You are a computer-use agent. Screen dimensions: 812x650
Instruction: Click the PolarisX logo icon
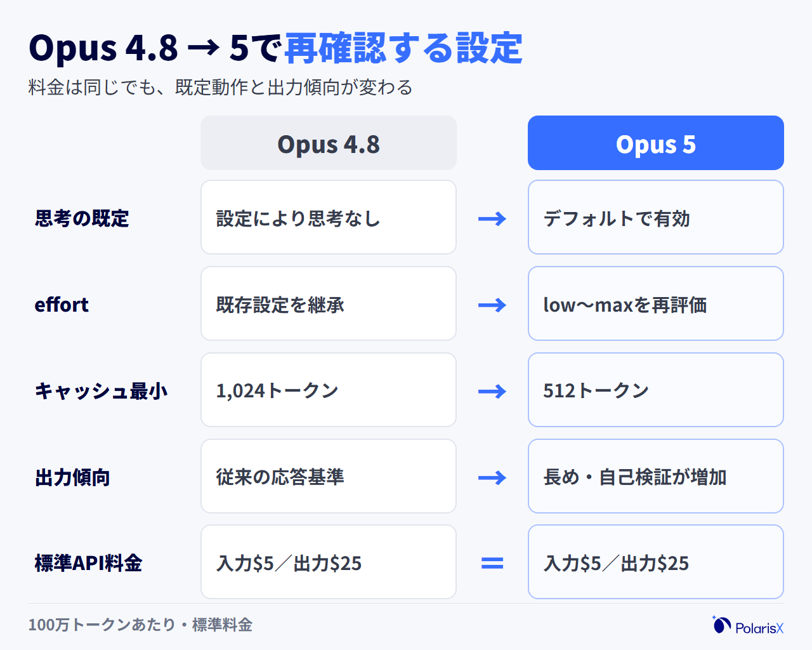point(721,625)
